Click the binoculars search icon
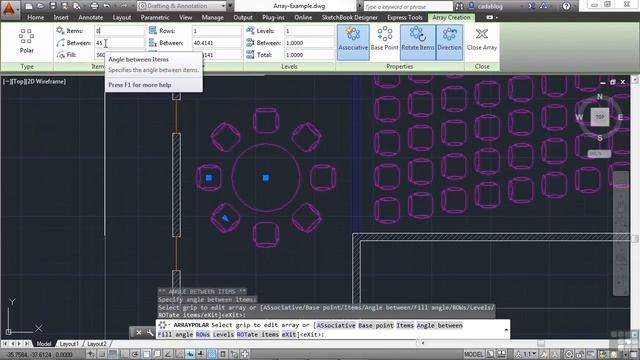This screenshot has width=640, height=360. (459, 6)
